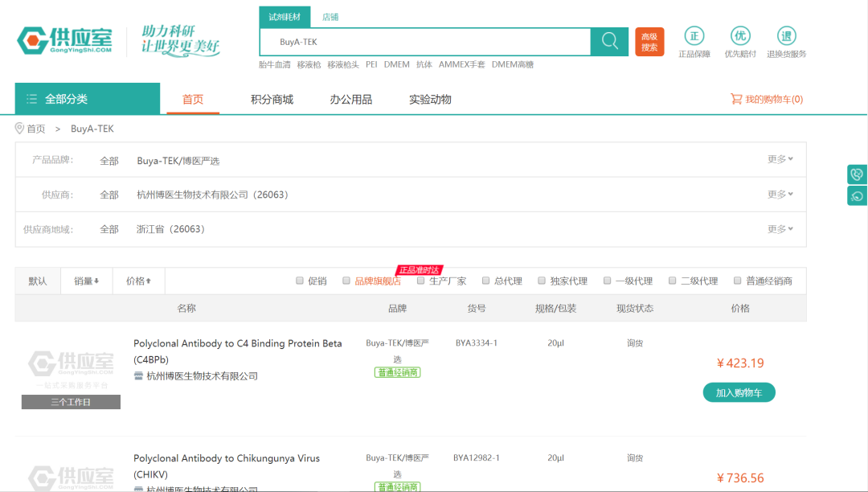Click the search box containing BuyA-TEK
Viewport: 868px width, 492px height.
pos(425,42)
